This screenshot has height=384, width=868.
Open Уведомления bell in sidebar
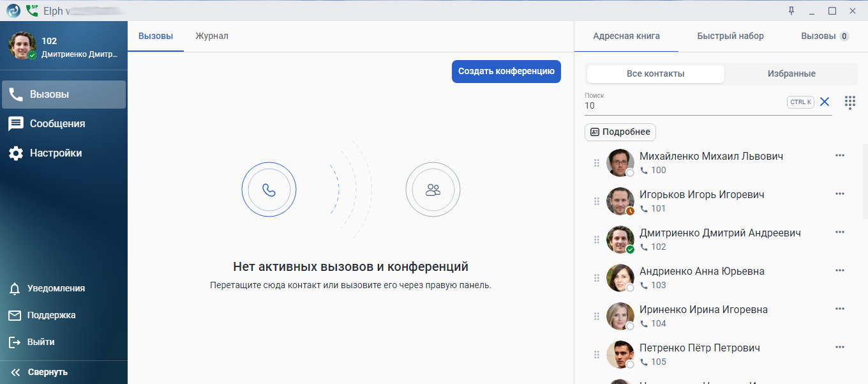tap(15, 289)
